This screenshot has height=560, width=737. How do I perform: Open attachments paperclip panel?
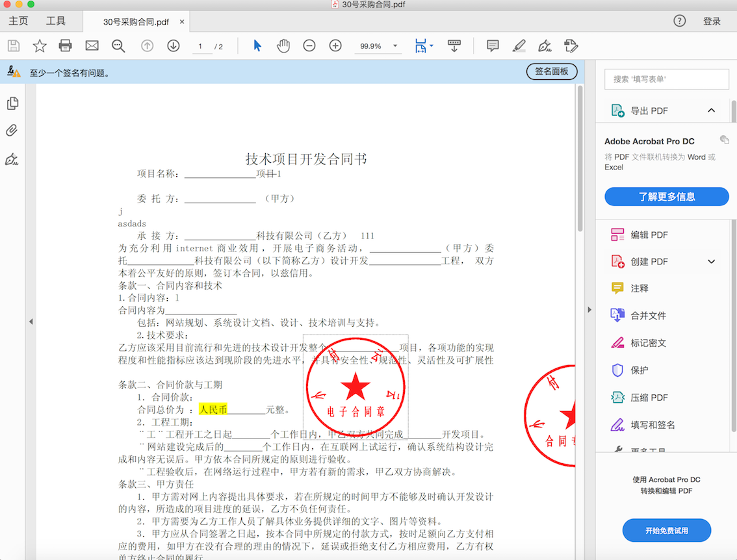[x=12, y=130]
